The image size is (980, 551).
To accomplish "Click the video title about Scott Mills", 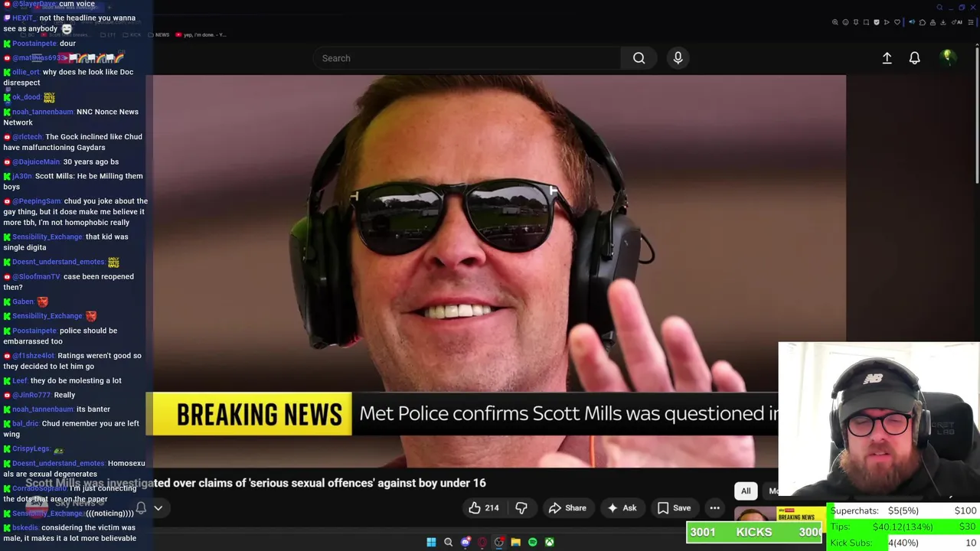I will (256, 483).
